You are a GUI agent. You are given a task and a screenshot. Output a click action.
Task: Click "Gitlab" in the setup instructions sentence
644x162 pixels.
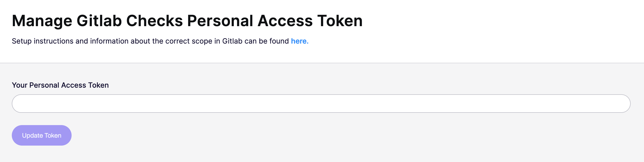tap(232, 41)
